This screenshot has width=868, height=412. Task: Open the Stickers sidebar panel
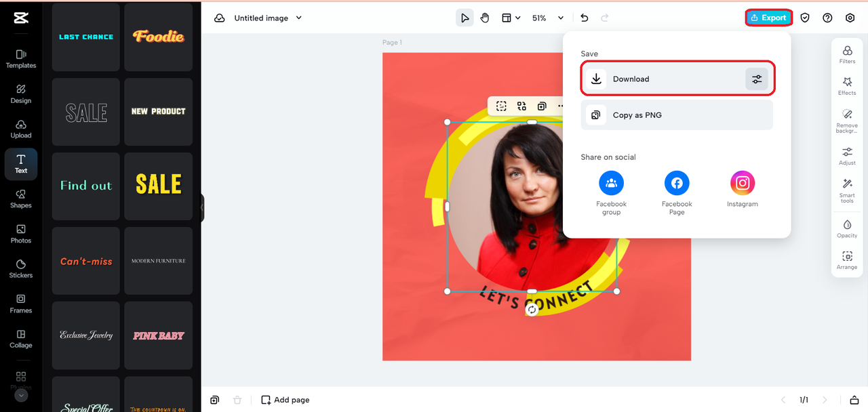tap(21, 269)
